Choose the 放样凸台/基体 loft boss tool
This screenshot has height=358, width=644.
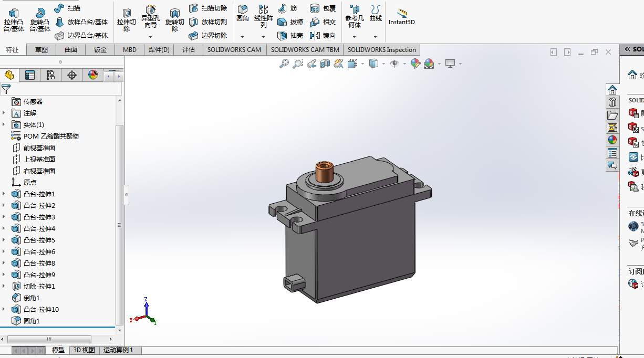click(81, 22)
